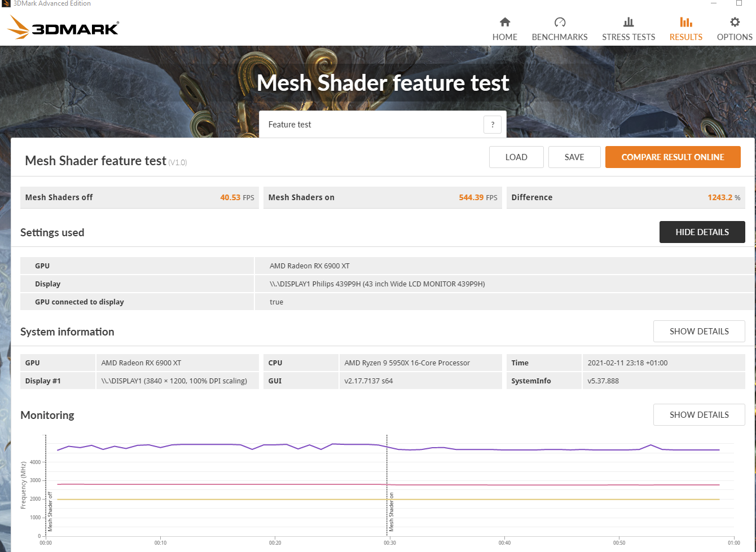Switch to STRESS TESTS tab label
Viewport: 756px width, 552px height.
click(628, 37)
